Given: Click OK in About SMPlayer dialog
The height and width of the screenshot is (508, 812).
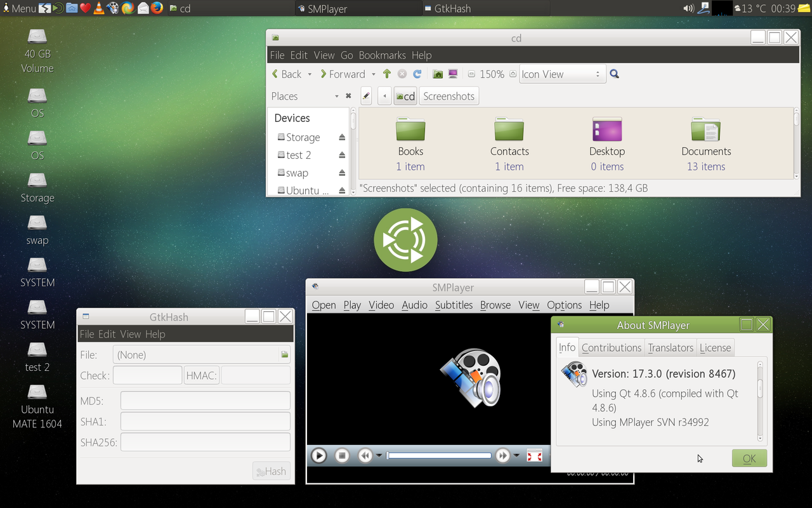Looking at the screenshot, I should click(749, 458).
